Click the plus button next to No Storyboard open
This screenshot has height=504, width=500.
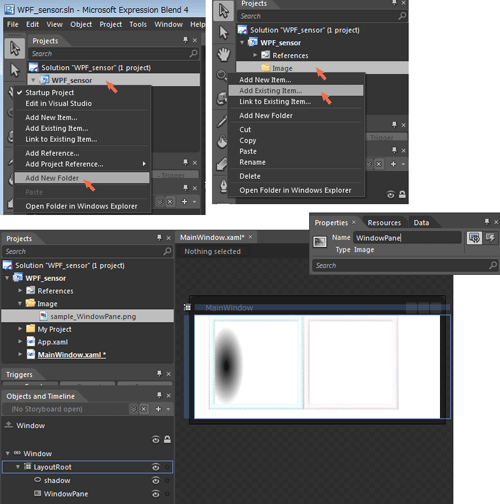click(158, 409)
